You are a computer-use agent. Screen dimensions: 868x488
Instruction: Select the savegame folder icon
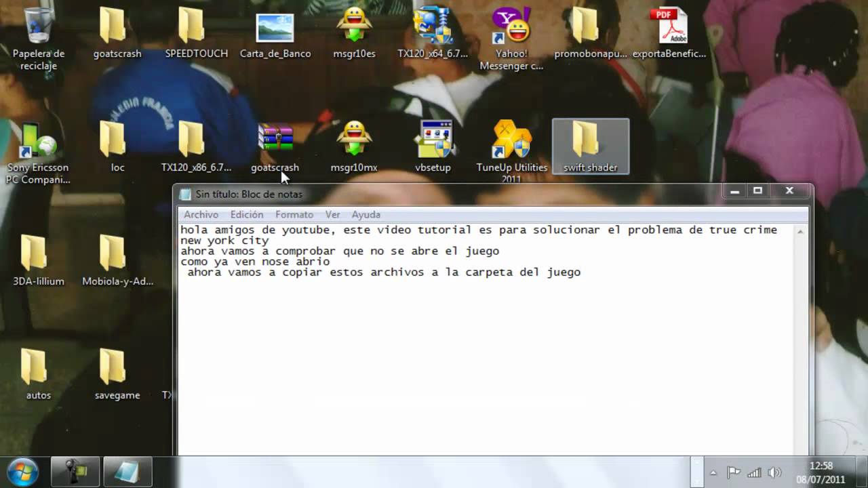117,374
